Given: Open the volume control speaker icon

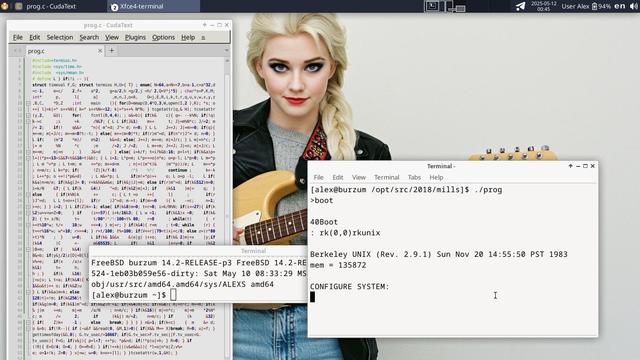Looking at the screenshot, I should click(633, 6).
